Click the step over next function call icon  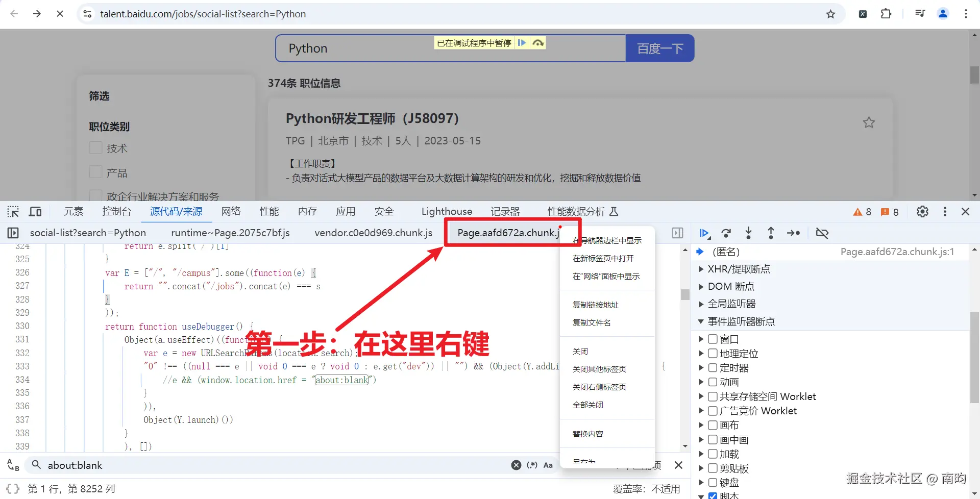pyautogui.click(x=726, y=233)
